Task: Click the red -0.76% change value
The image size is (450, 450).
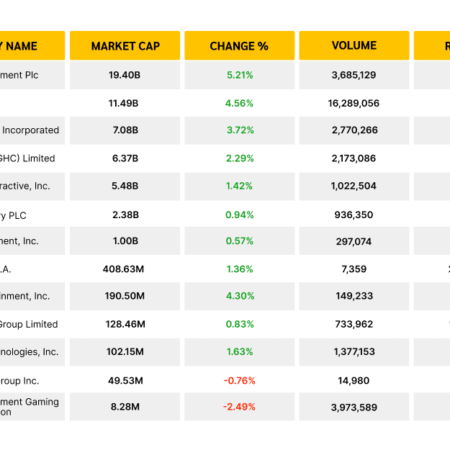Action: (x=239, y=381)
